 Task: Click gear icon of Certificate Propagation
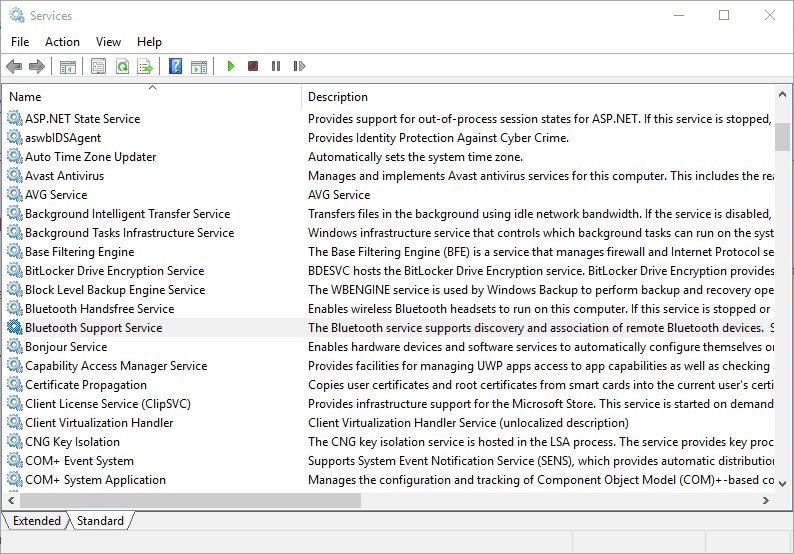point(15,384)
